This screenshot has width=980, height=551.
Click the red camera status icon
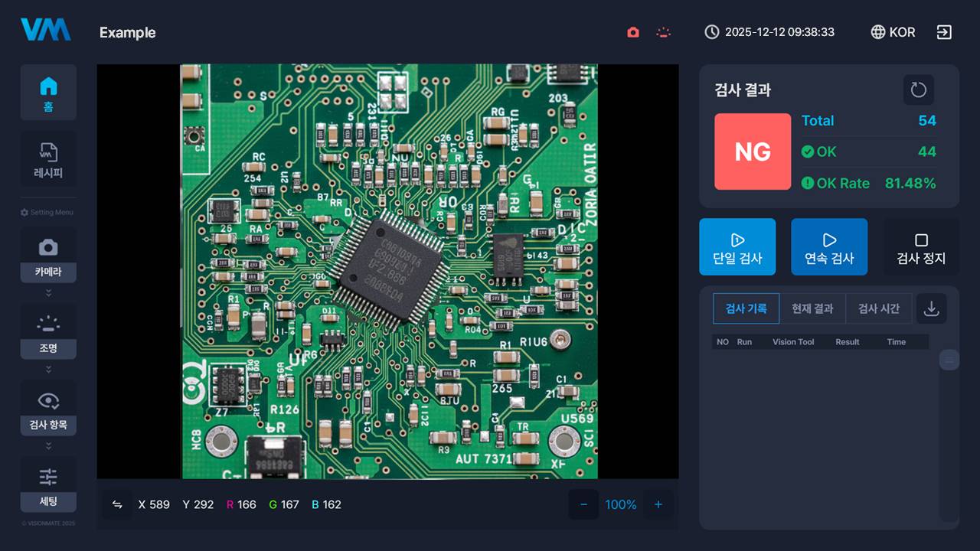pyautogui.click(x=632, y=32)
